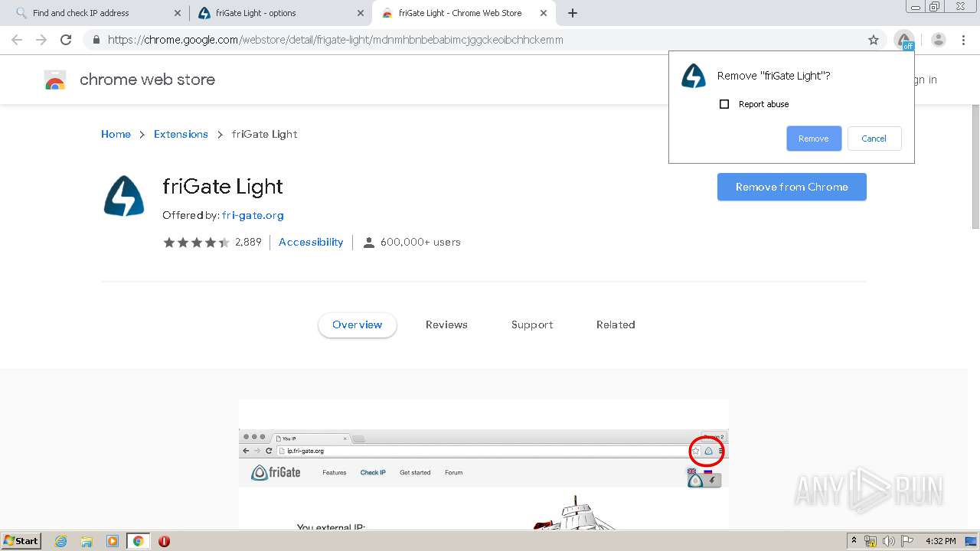Click the users count person icon
Viewport: 980px width, 551px height.
(368, 243)
